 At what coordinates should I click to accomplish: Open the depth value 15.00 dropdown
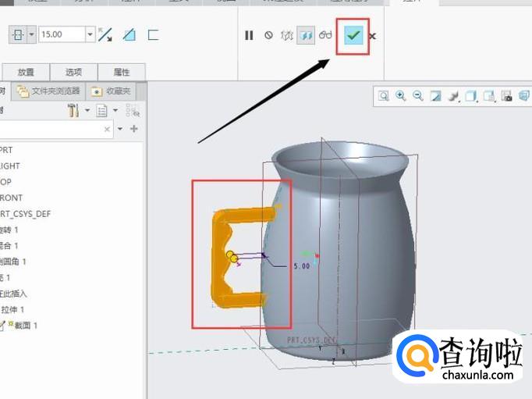[90, 34]
